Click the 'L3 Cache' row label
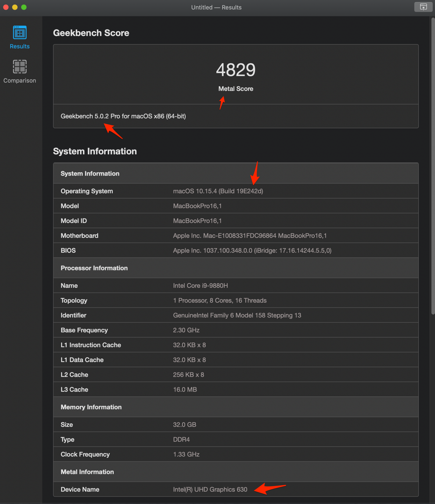 (74, 390)
